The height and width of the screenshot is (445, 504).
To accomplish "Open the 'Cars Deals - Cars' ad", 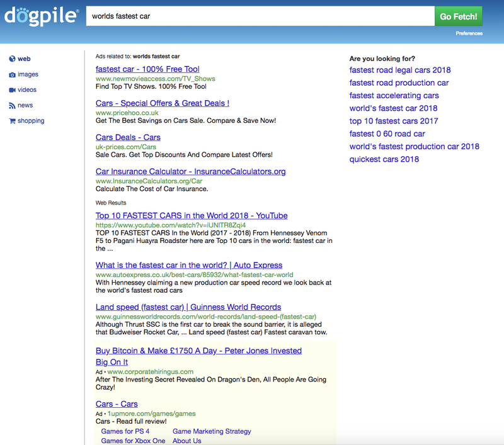I will [x=128, y=137].
